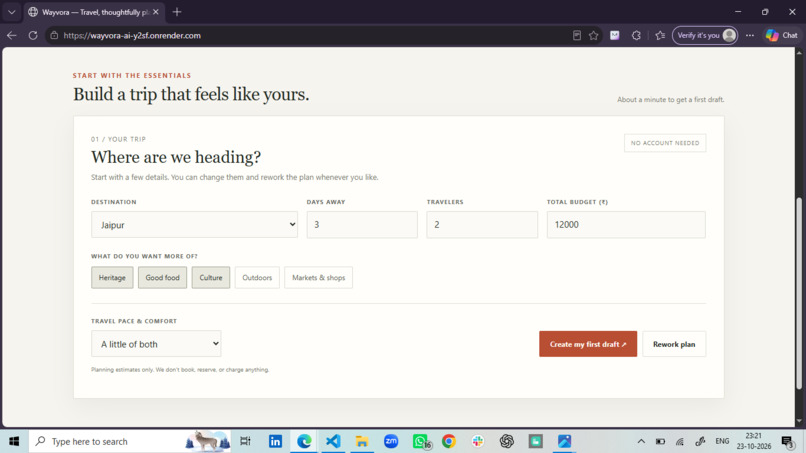Viewport: 806px width, 453px height.
Task: Toggle the Good food interest chip
Action: (x=162, y=278)
